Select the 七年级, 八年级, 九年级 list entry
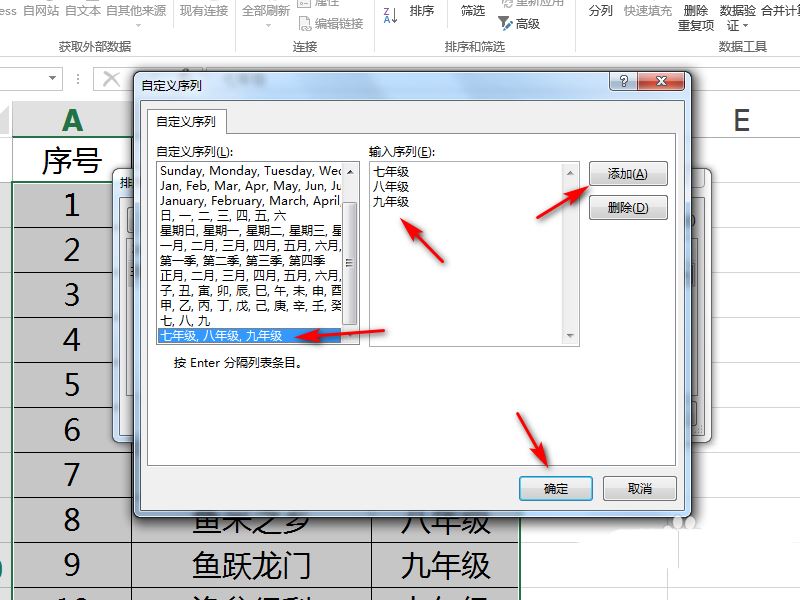 250,336
